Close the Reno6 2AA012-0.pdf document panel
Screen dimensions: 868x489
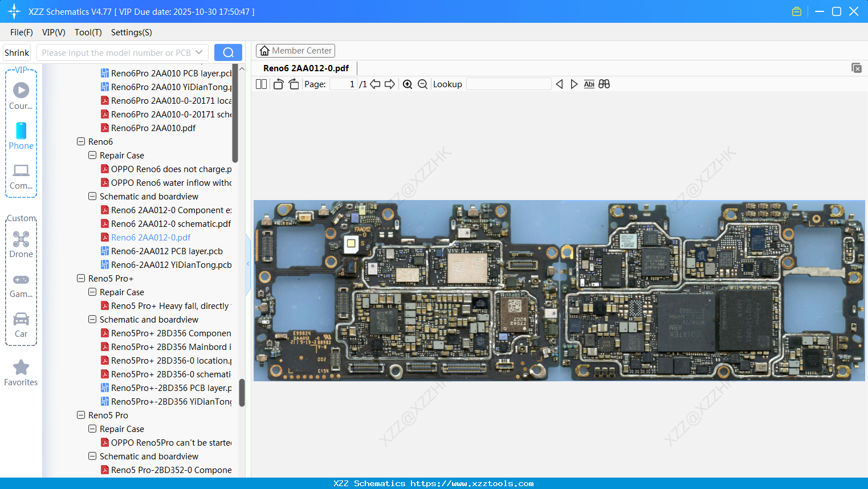pos(856,68)
